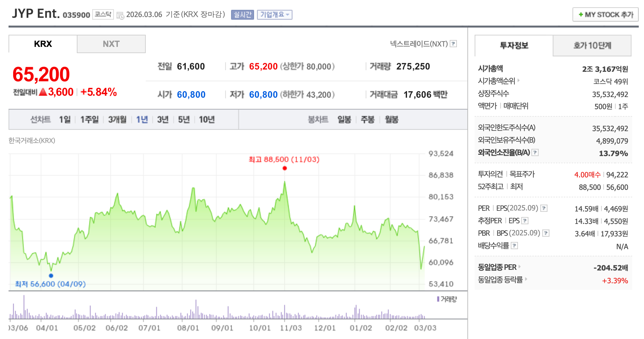Expand the 동일업종 등락률 arrow link
Screen dimensions: 644x339
526,279
